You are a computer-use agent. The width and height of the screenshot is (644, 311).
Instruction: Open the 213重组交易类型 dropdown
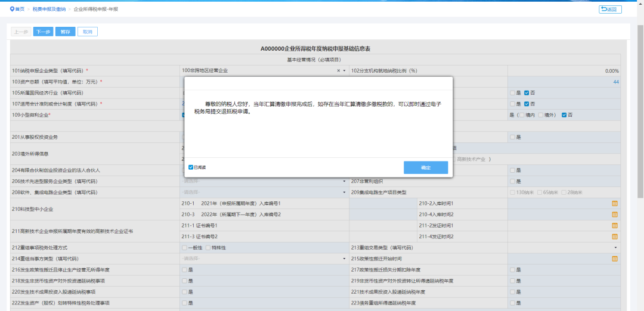tap(615, 248)
